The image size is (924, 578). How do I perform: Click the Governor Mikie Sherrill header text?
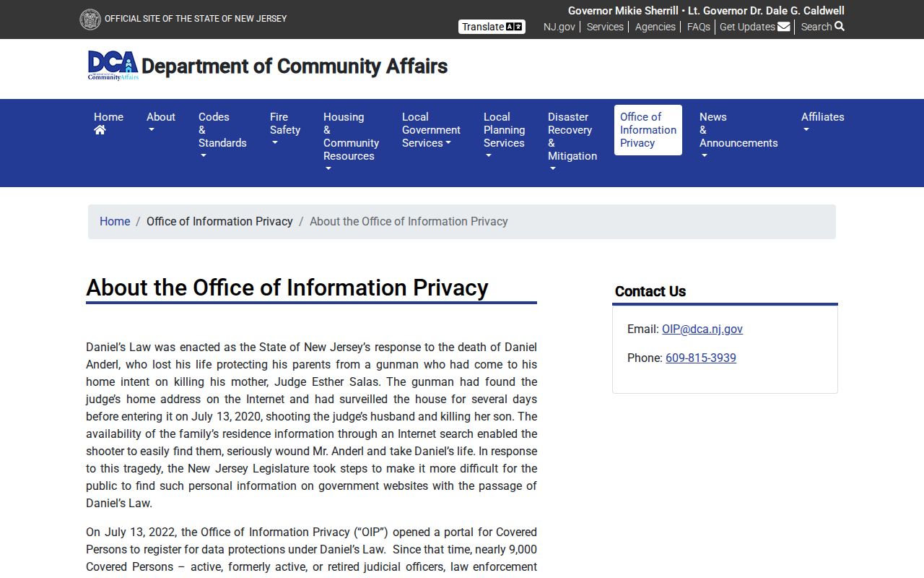pyautogui.click(x=623, y=11)
